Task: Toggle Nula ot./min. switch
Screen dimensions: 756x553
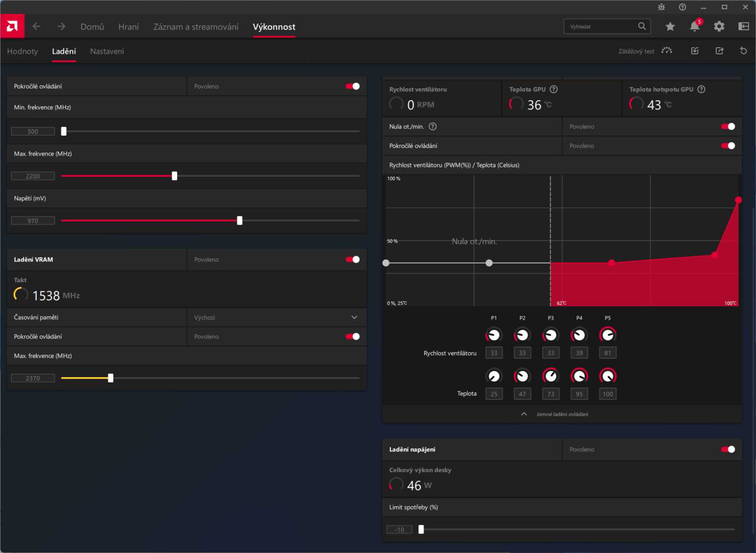Action: (x=728, y=126)
